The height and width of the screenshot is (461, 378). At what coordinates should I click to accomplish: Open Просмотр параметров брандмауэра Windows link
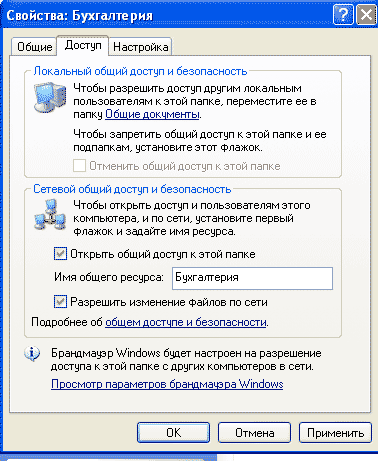[x=167, y=384]
